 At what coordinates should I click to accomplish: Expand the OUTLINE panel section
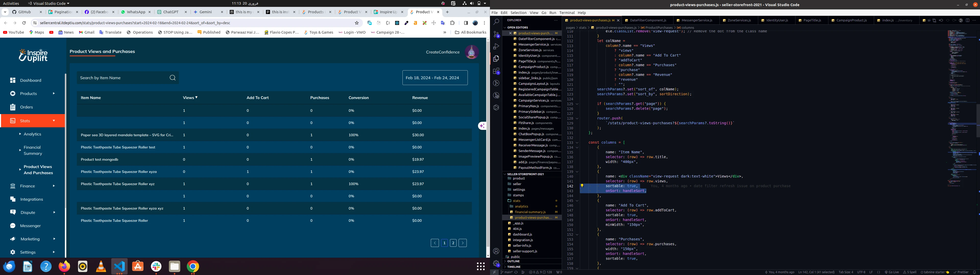513,261
